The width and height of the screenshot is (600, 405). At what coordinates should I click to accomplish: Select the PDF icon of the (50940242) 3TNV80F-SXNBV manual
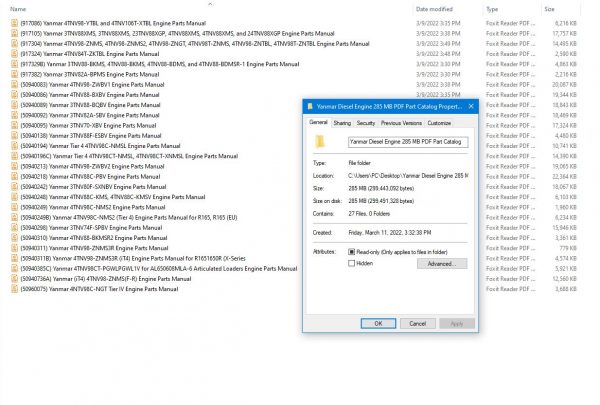[x=15, y=187]
